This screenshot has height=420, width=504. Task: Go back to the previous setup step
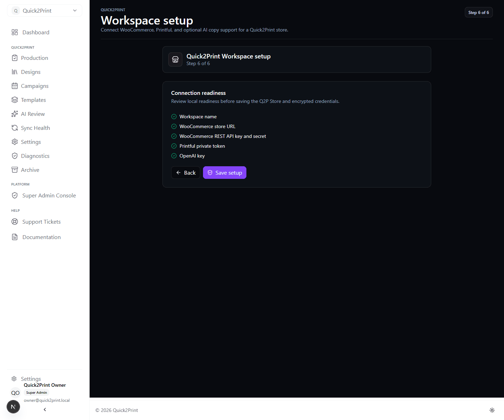(185, 173)
